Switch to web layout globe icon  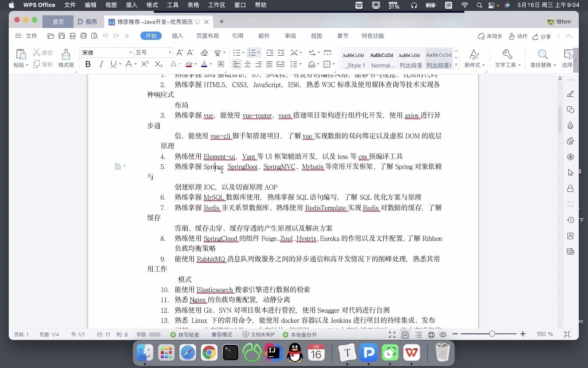(431, 334)
